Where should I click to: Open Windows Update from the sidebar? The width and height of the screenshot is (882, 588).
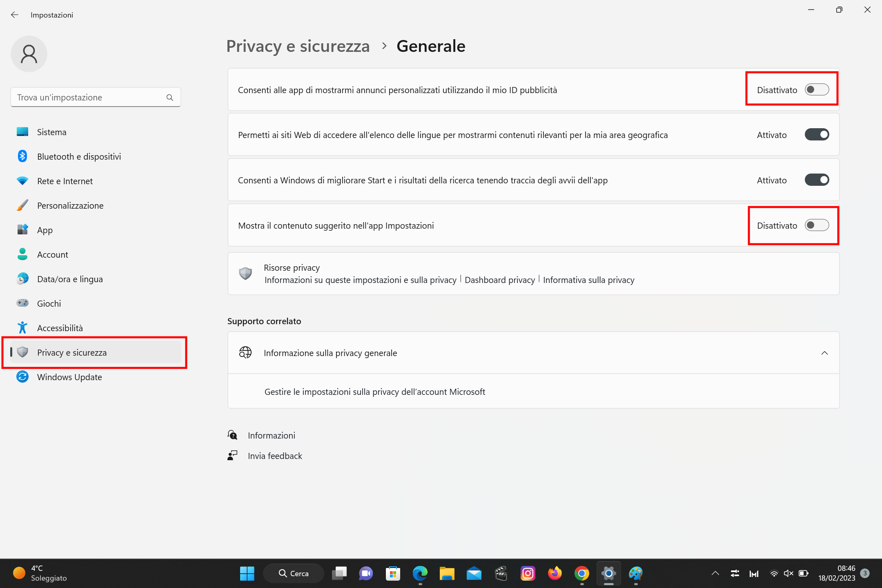pos(69,377)
